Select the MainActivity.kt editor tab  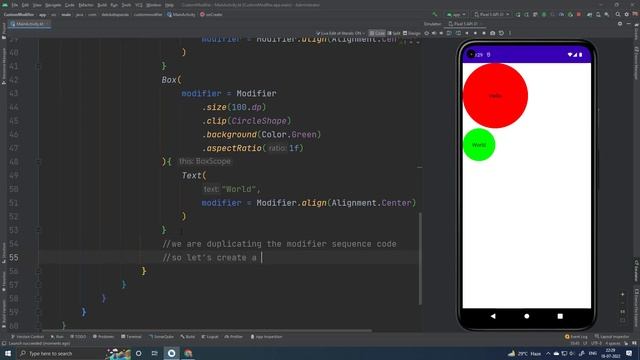point(29,24)
